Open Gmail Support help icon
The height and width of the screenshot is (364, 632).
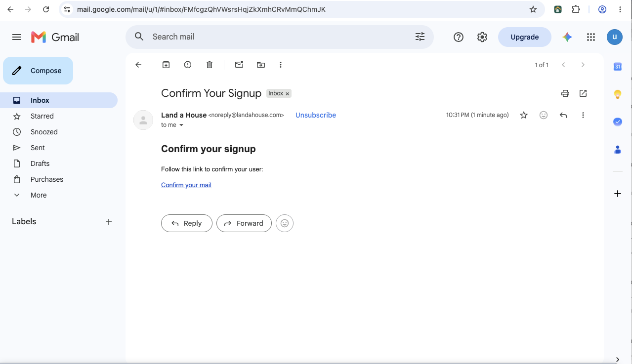pyautogui.click(x=459, y=37)
